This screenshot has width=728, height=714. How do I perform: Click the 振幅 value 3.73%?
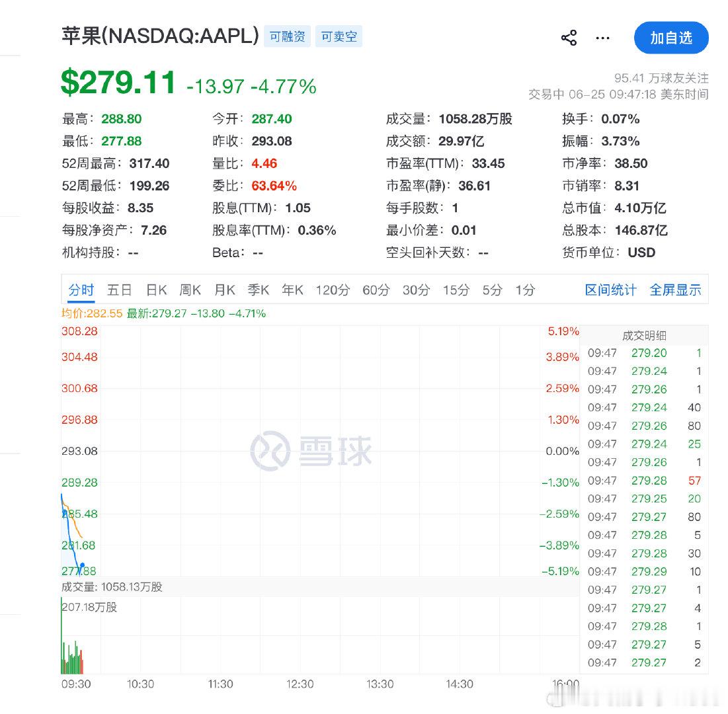point(620,141)
